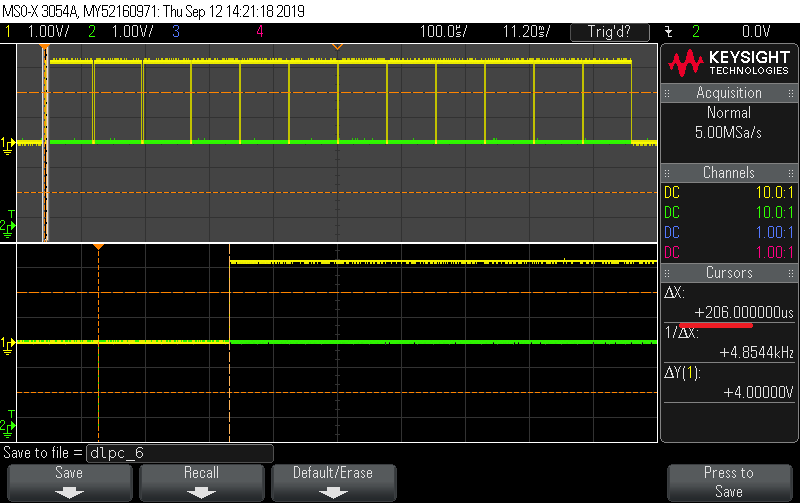
Task: Click the oscilloscope model and timestamp title
Action: (x=154, y=11)
